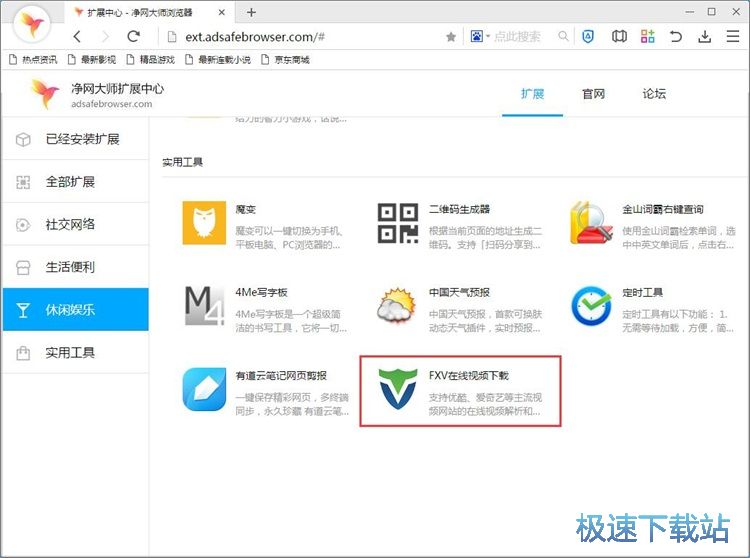Open the extensions grid icon in toolbar

(648, 36)
